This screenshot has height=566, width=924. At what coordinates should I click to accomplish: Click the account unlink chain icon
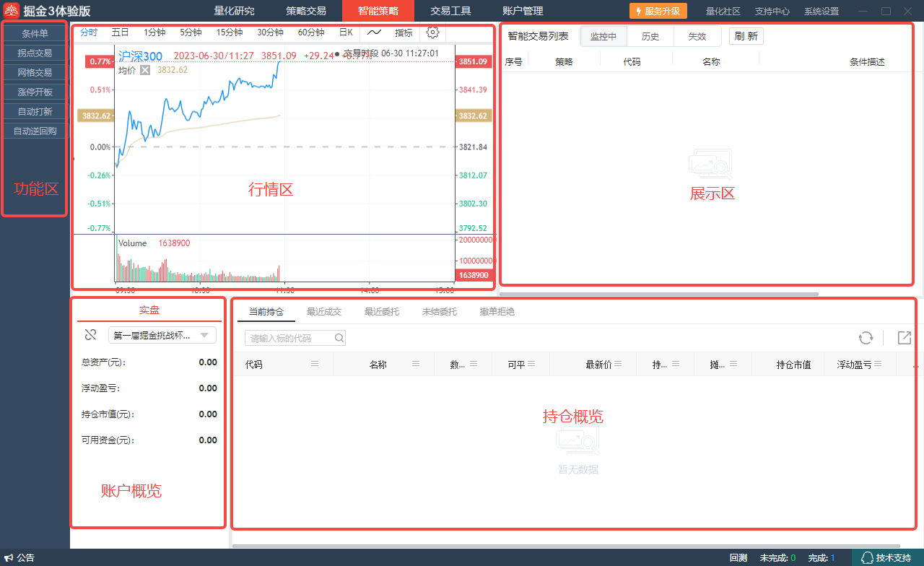click(x=90, y=335)
